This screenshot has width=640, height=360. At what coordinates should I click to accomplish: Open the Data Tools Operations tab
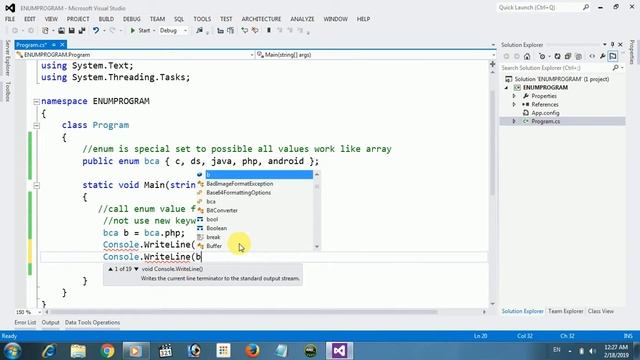92,322
